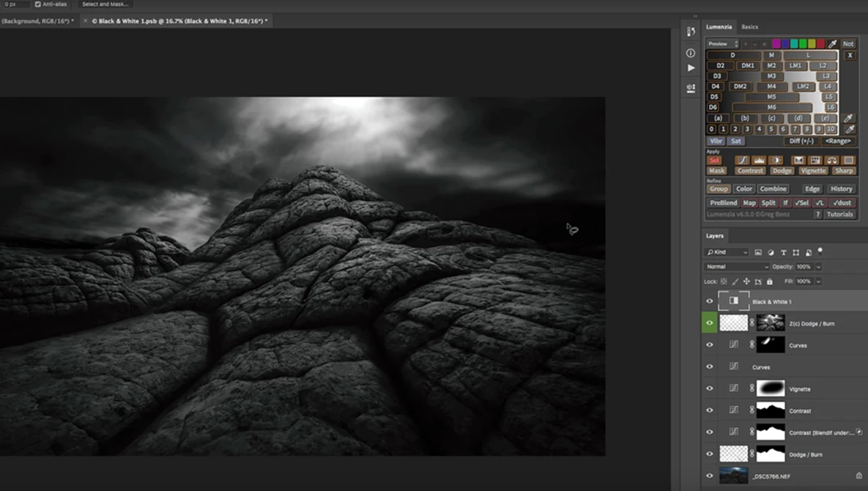868x491 pixels.
Task: Click the lock transparent pixels icon
Action: coord(724,281)
